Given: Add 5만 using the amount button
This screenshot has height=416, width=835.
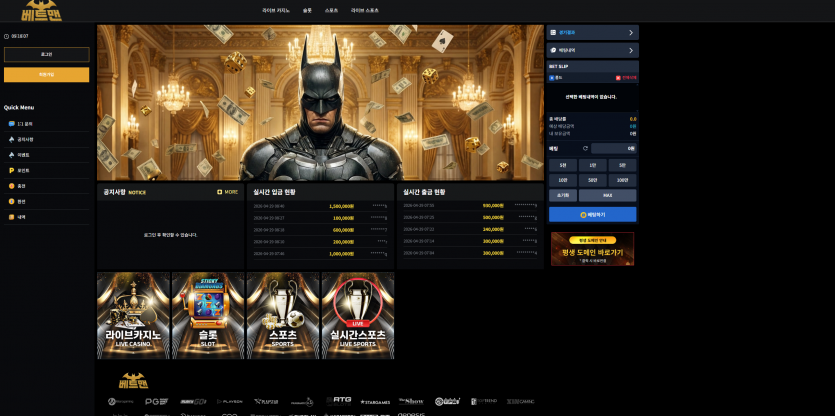Looking at the screenshot, I should pyautogui.click(x=622, y=165).
